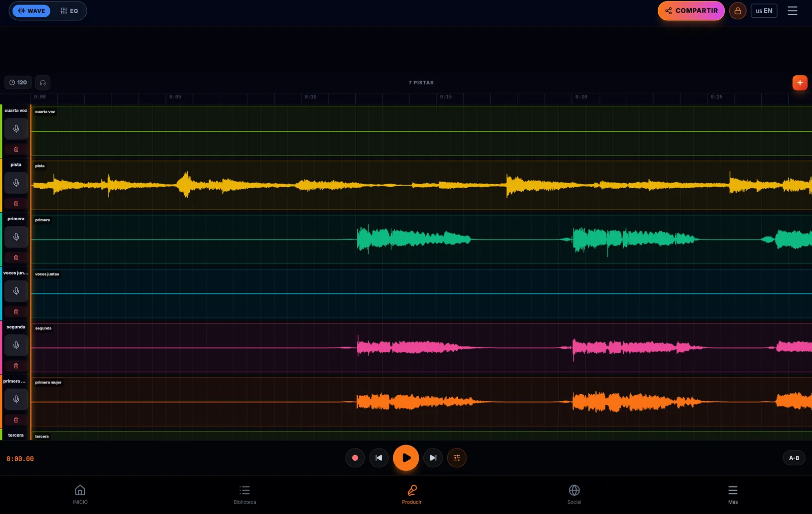Start recording with the record button
This screenshot has width=812, height=514.
point(355,458)
